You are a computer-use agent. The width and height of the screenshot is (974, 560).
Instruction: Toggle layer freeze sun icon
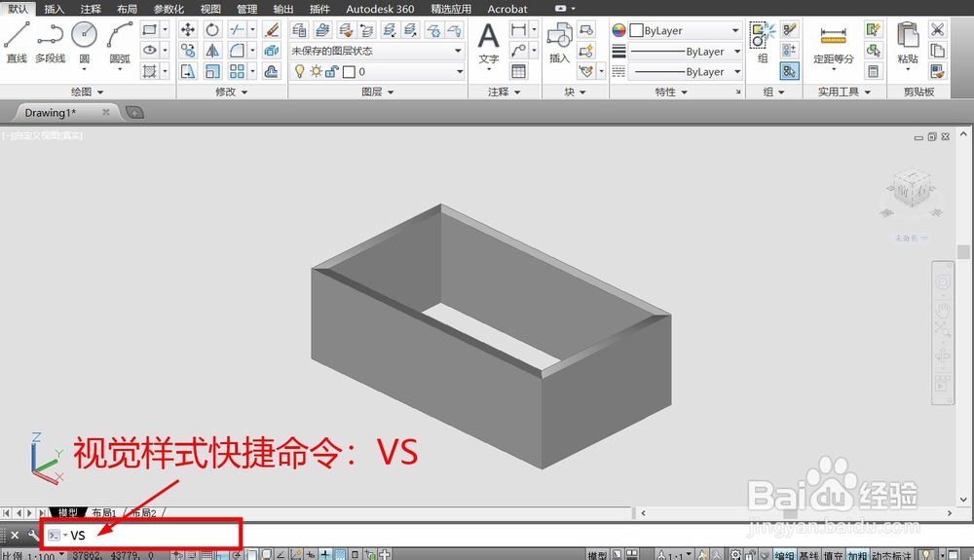[x=317, y=71]
